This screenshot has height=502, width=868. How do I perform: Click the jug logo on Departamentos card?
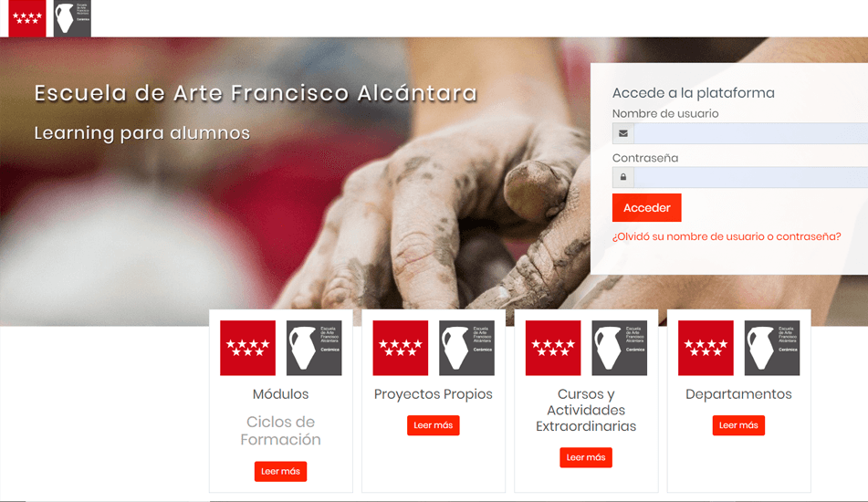(772, 348)
